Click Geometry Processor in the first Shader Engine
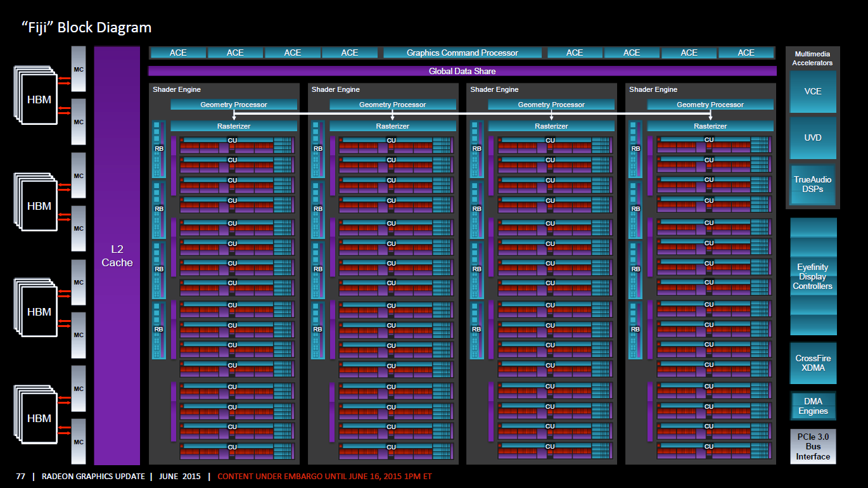 pos(234,105)
